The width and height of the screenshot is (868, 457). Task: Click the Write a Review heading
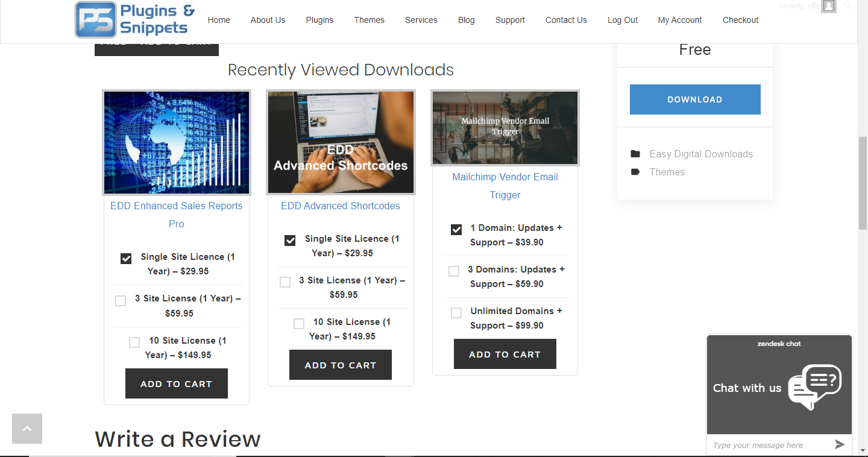point(178,440)
